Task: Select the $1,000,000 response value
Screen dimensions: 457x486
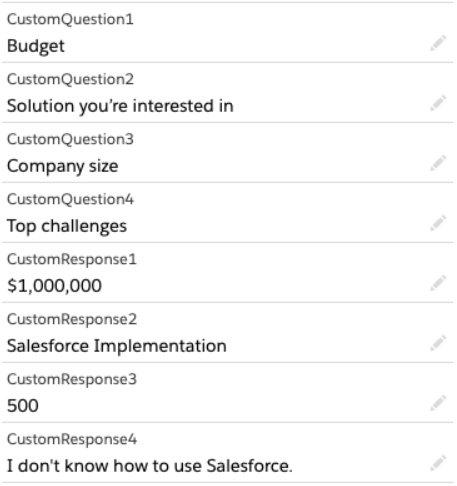Action: coord(54,286)
